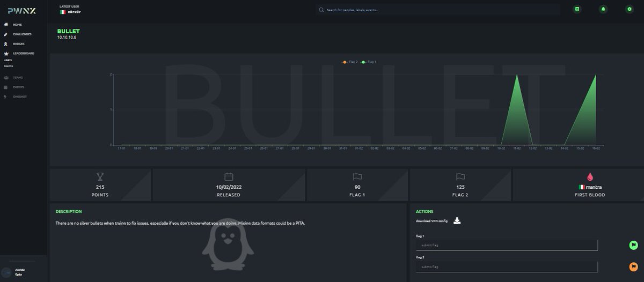Click the Teams group icon
The width and height of the screenshot is (644, 282).
coord(6,77)
